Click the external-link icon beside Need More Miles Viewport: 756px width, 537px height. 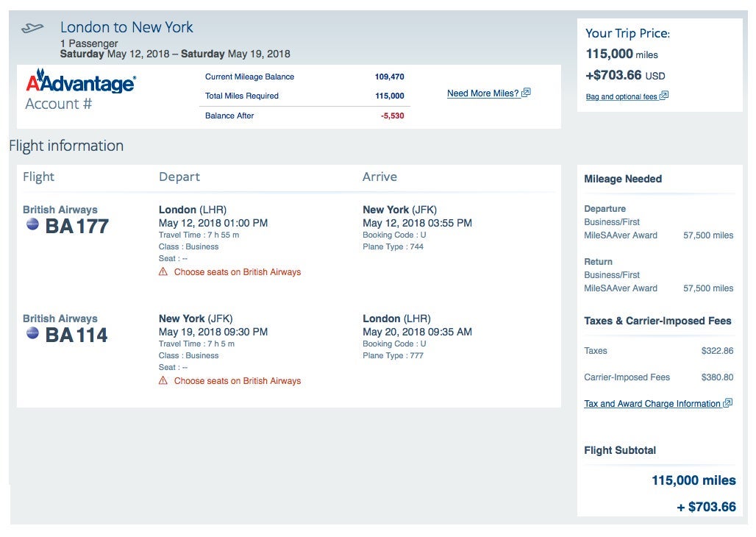pyautogui.click(x=526, y=93)
